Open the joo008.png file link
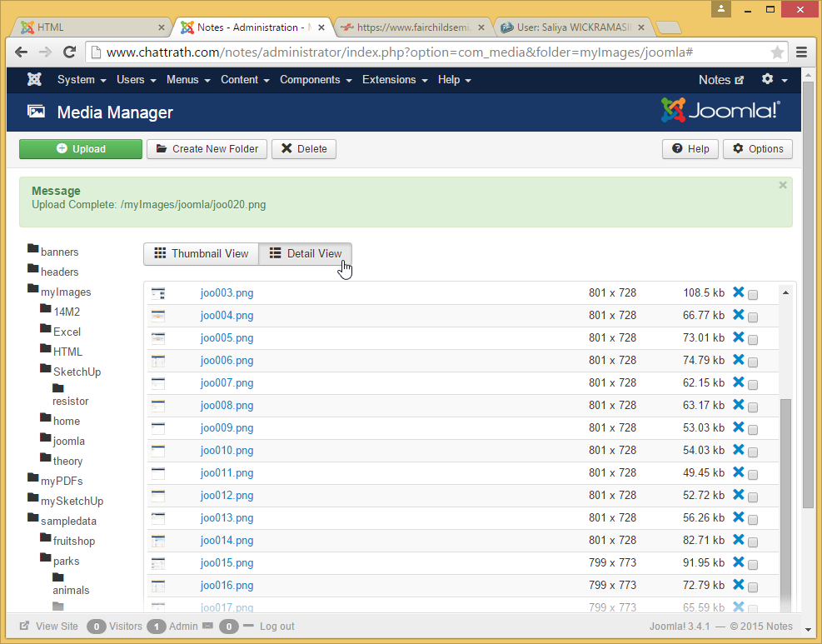 click(x=227, y=406)
